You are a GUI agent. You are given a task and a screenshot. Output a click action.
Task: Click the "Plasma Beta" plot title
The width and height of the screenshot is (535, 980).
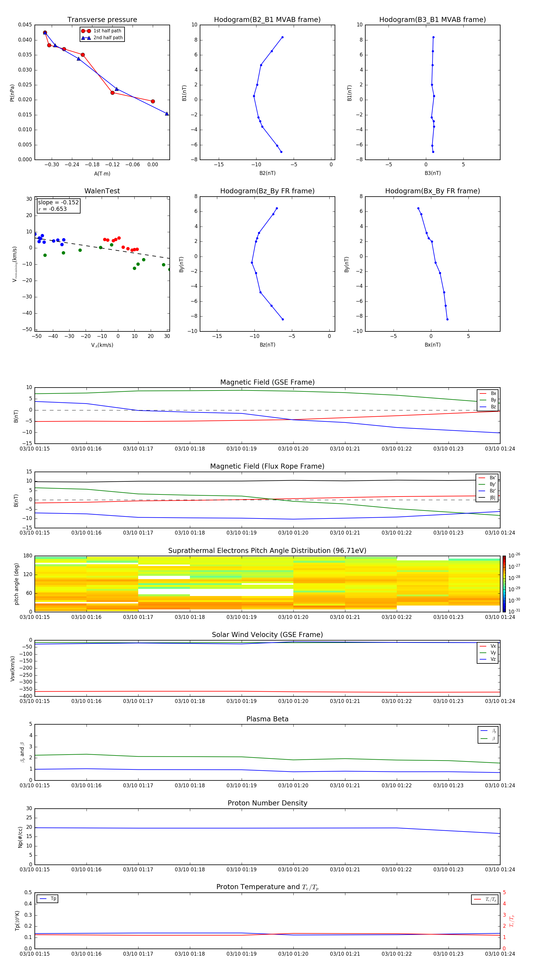click(267, 719)
